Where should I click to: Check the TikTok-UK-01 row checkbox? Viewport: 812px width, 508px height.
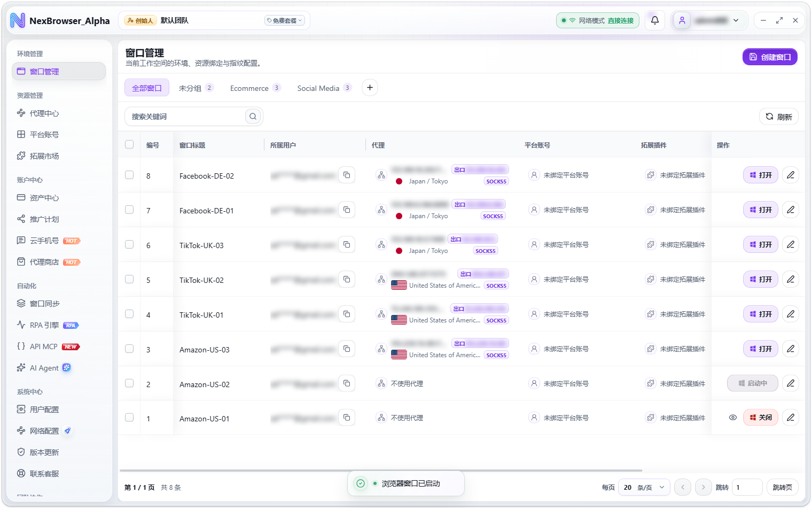point(129,314)
